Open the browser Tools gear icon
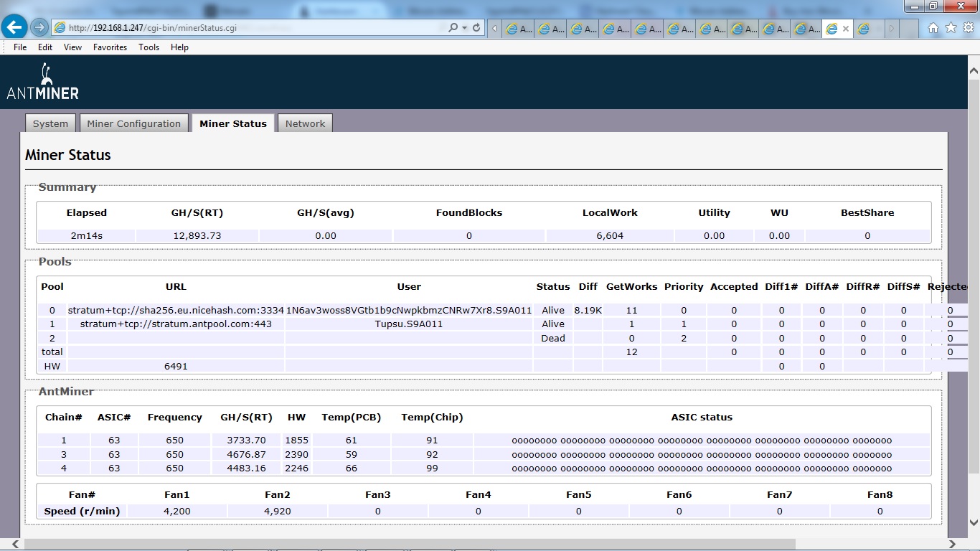The image size is (980, 551). click(968, 28)
